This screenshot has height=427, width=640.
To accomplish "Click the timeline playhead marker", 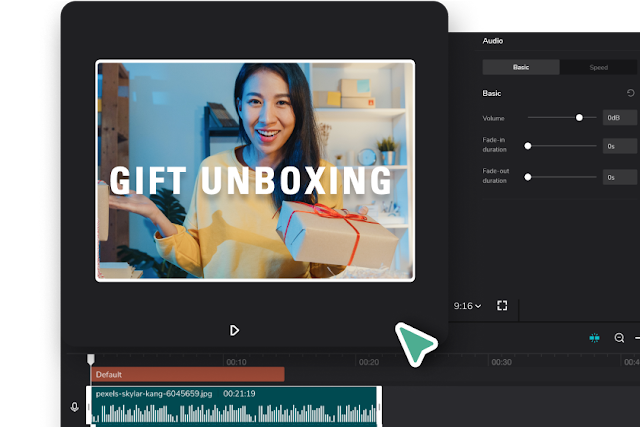I will point(91,359).
